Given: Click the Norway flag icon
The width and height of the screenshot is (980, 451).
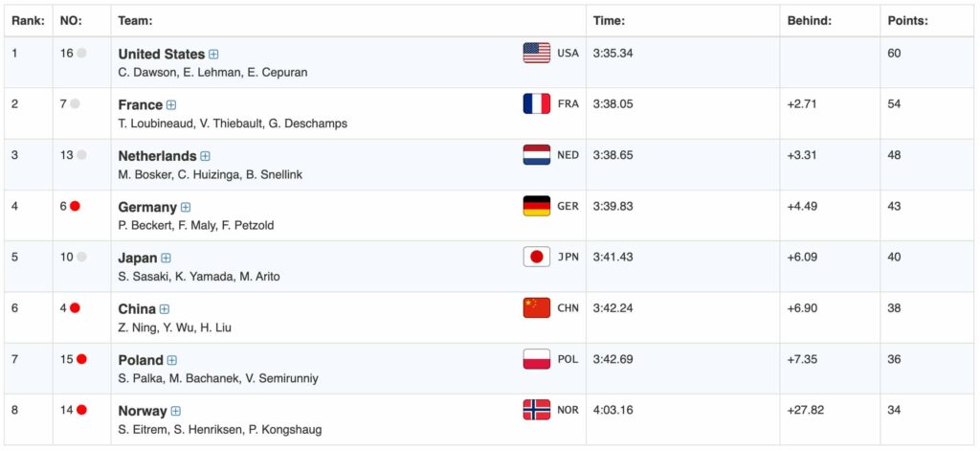Looking at the screenshot, I should [x=536, y=410].
